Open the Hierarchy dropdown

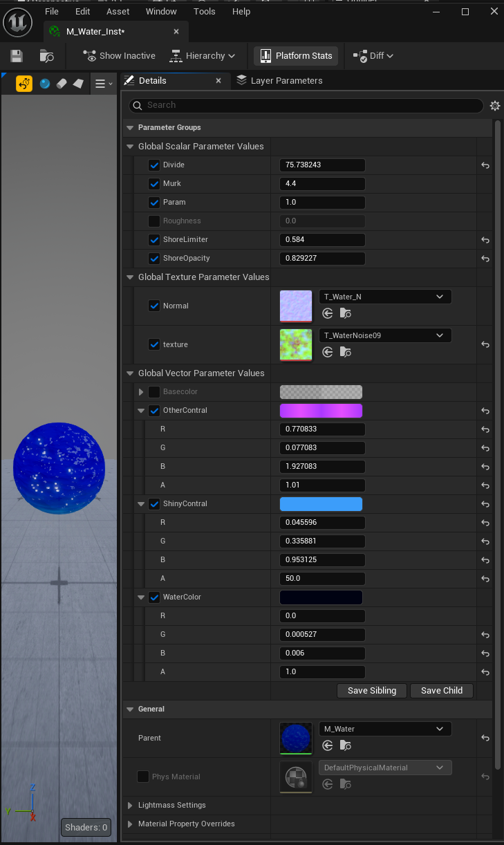(x=202, y=56)
